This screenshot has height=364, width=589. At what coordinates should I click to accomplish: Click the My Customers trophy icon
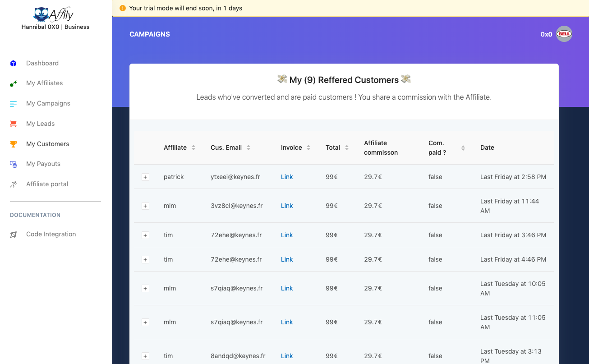[14, 144]
